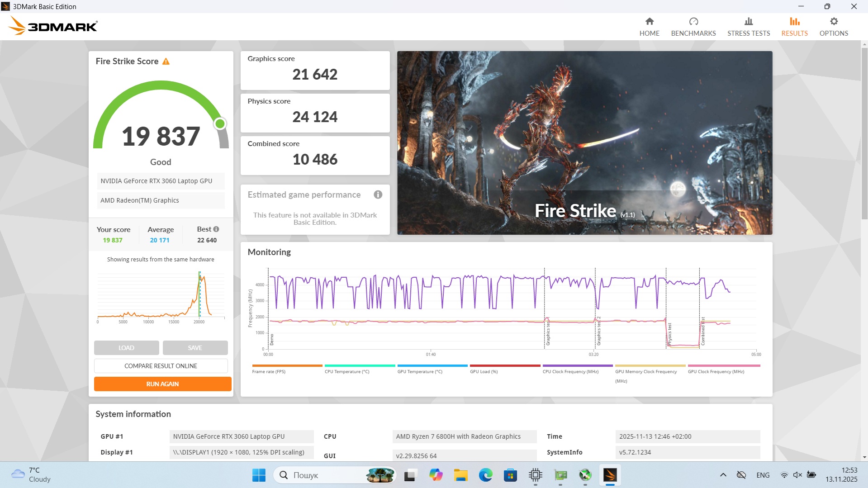Viewport: 868px width, 488px height.
Task: Click COMPARE RESULT ONLINE
Action: pos(161,365)
